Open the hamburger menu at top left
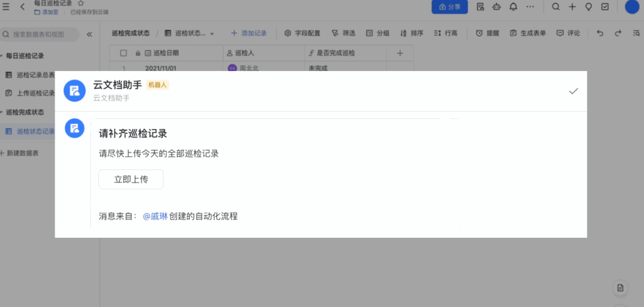 tap(6, 7)
